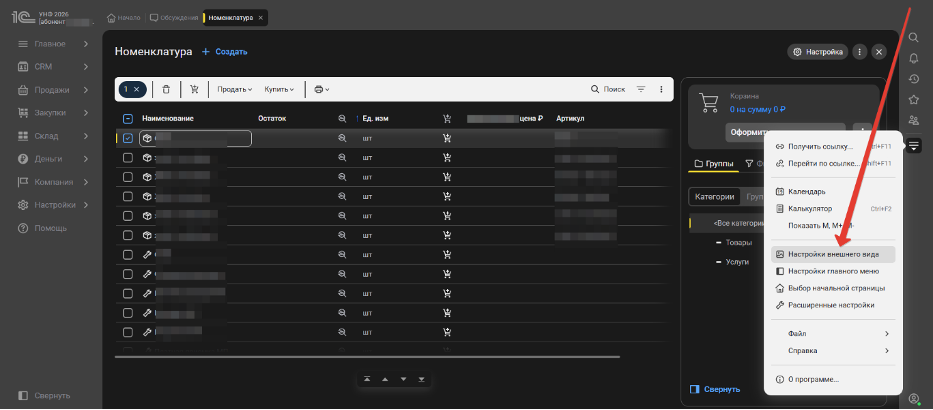Click the trash delete icon in toolbar
The height and width of the screenshot is (410, 933).
pyautogui.click(x=166, y=89)
